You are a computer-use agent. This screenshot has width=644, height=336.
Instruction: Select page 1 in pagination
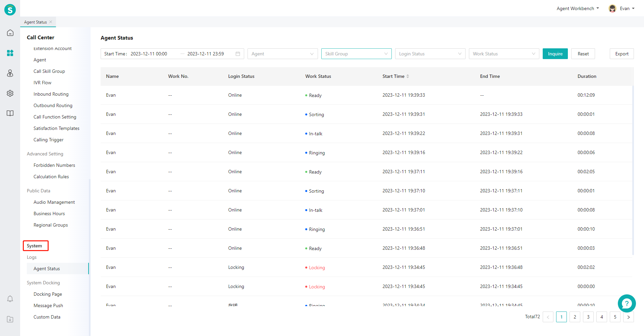(x=561, y=317)
